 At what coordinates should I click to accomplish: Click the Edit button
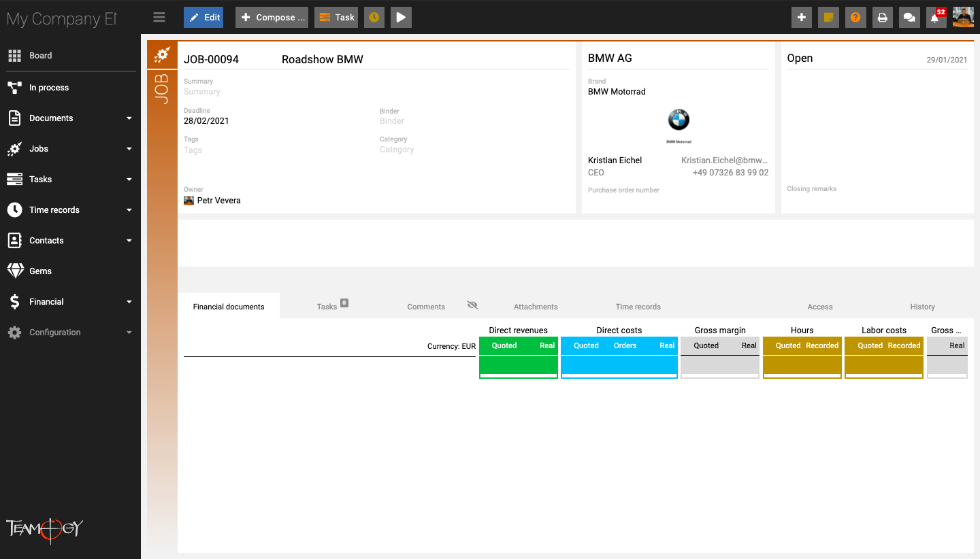203,17
